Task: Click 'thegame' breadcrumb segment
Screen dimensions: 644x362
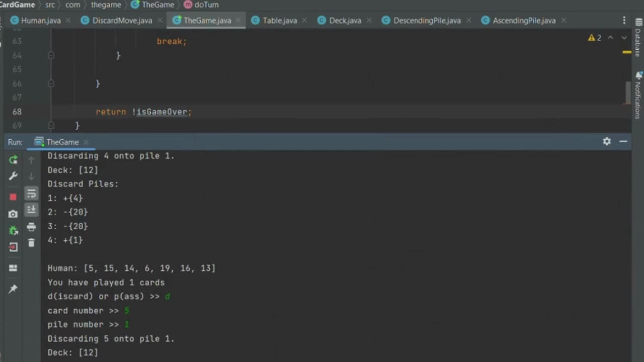Action: [x=106, y=5]
